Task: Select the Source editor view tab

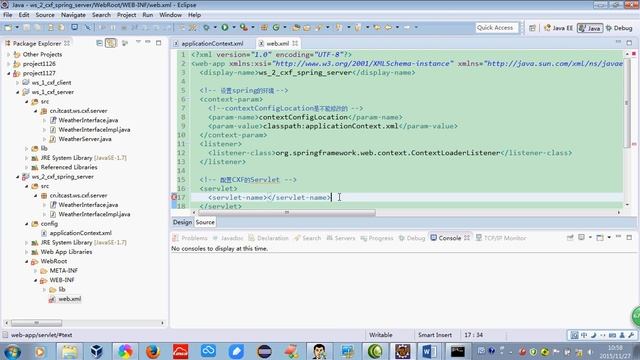Action: [205, 222]
